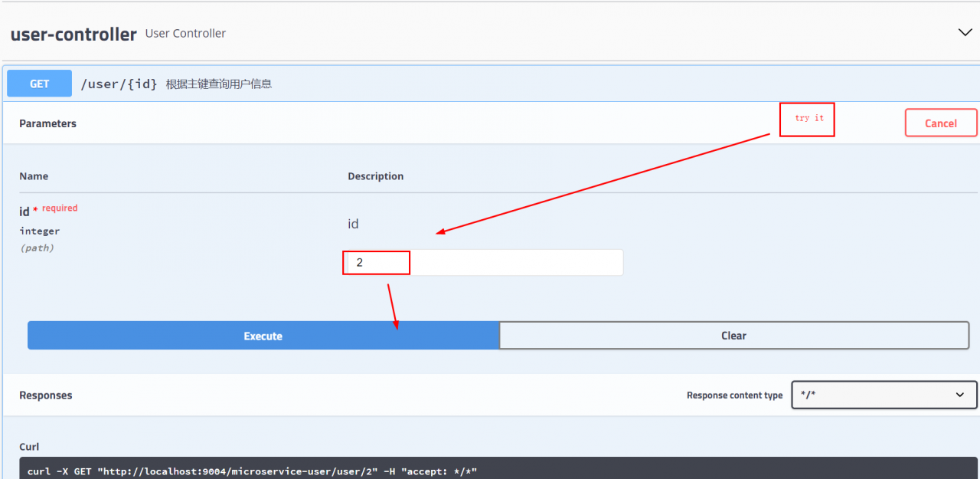Click the 'integer' type label
Image resolution: width=980 pixels, height=479 pixels.
[x=40, y=231]
